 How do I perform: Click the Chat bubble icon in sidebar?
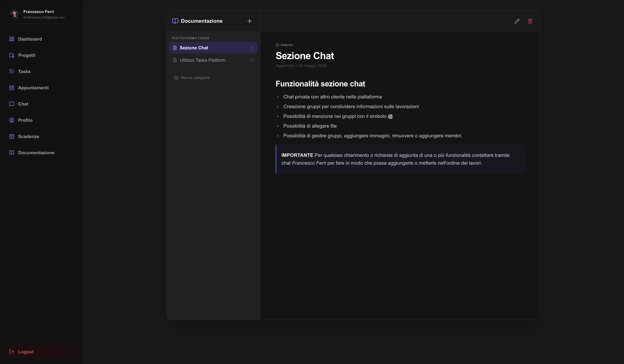(12, 104)
